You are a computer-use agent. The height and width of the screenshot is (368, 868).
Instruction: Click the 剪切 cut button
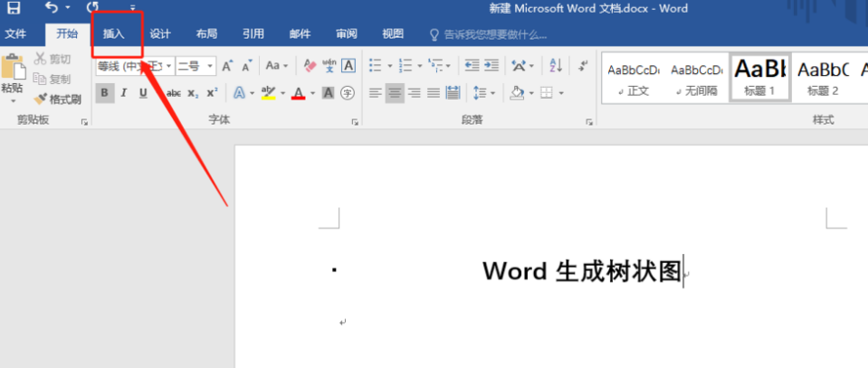pyautogui.click(x=52, y=59)
